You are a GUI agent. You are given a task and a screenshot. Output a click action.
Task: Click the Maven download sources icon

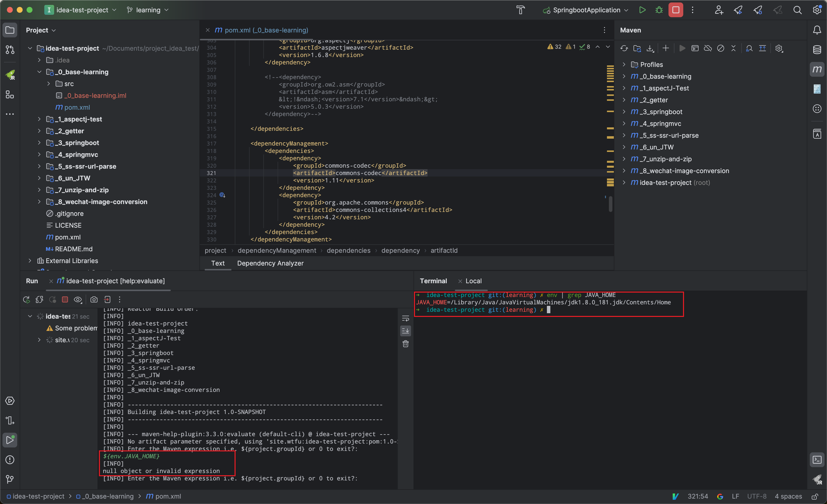[x=650, y=48]
